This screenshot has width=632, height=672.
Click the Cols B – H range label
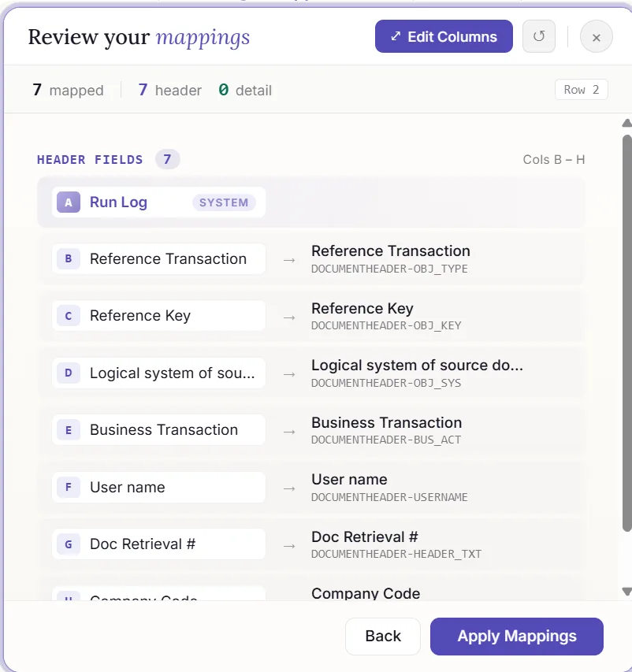[x=553, y=160]
